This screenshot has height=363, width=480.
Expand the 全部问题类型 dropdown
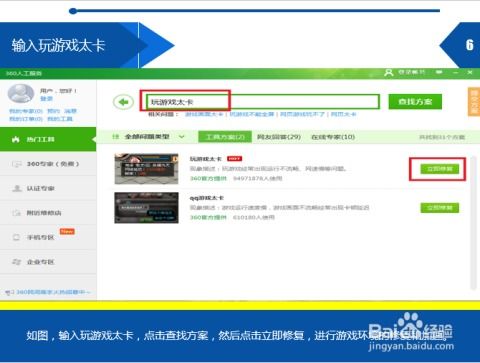(148, 137)
